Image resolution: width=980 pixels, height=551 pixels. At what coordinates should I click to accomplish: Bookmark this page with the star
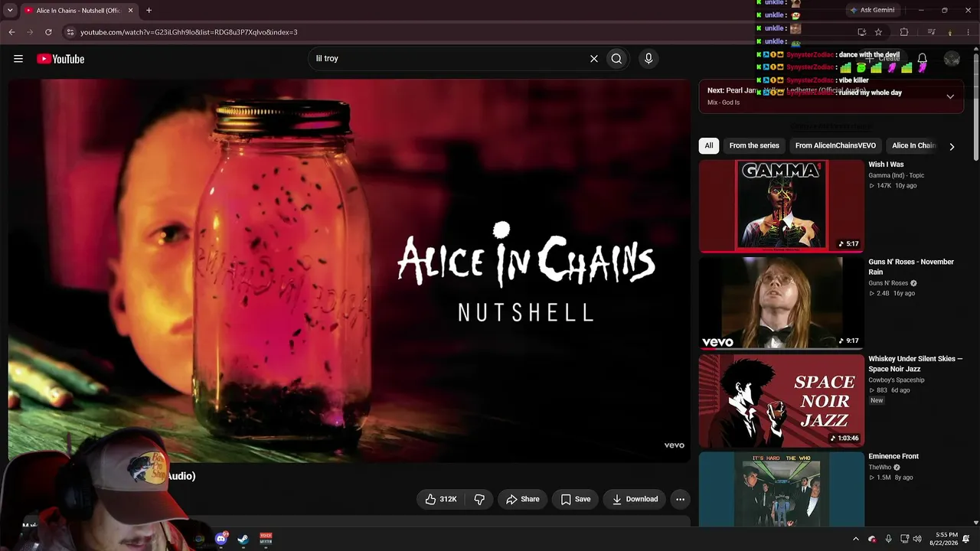coord(878,32)
